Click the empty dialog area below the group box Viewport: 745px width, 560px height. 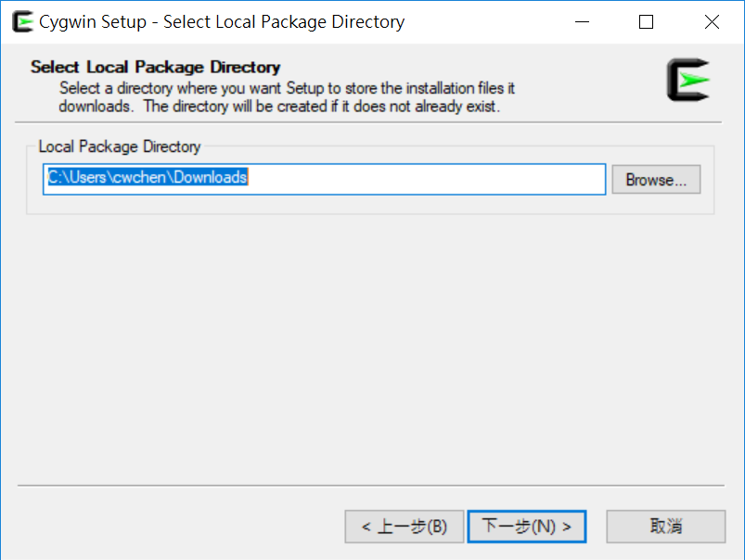click(371, 343)
